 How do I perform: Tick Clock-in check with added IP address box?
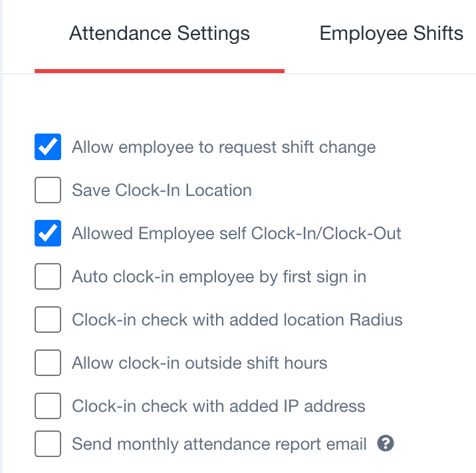48,406
